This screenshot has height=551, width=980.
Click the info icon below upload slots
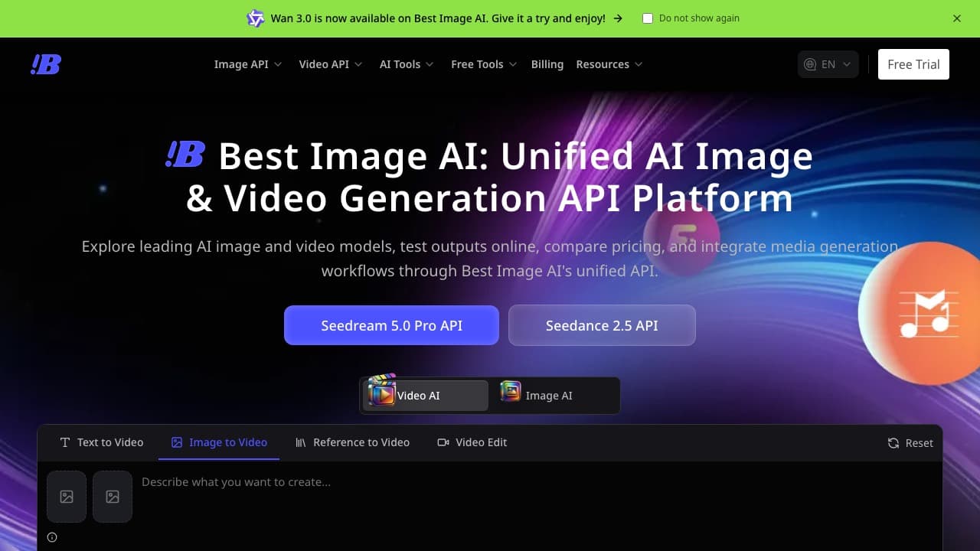pyautogui.click(x=52, y=537)
